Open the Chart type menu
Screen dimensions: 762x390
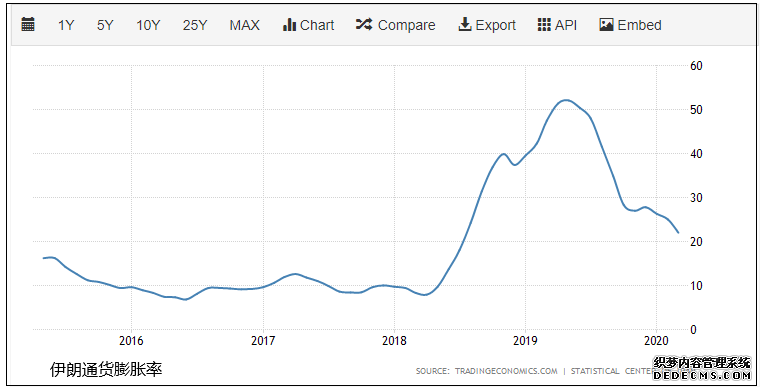click(x=309, y=25)
